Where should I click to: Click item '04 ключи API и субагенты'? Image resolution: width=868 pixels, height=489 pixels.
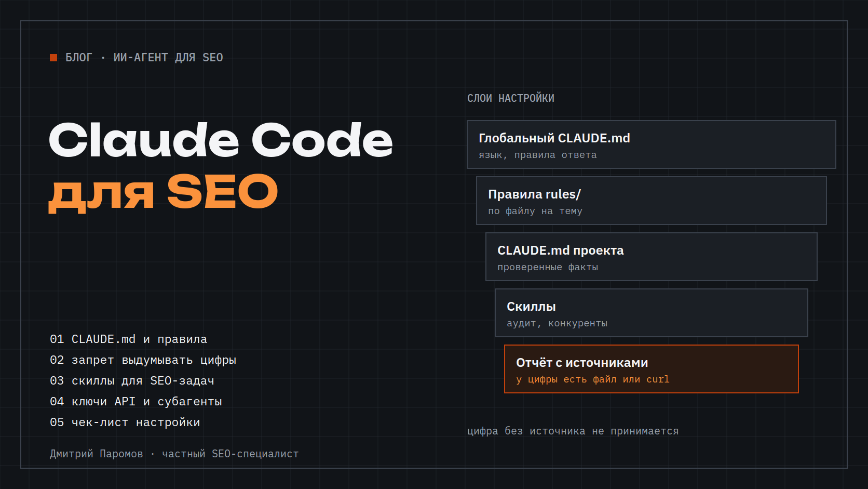pos(136,402)
